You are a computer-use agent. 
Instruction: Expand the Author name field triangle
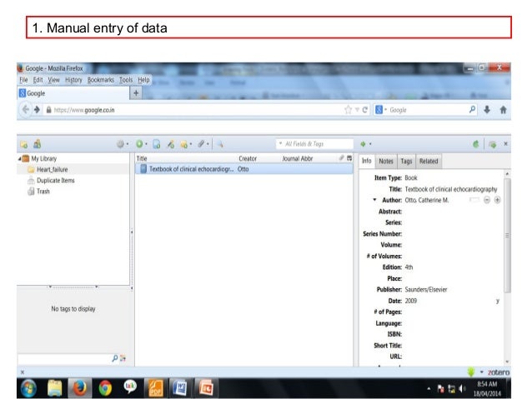[x=374, y=201]
